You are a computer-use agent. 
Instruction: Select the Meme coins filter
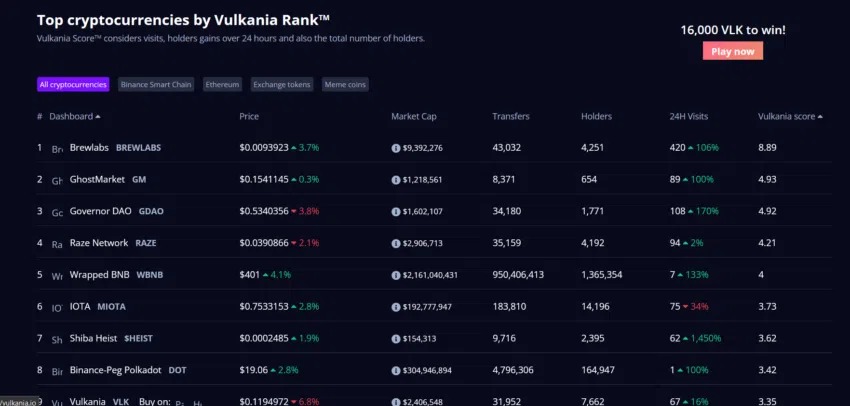coord(345,85)
